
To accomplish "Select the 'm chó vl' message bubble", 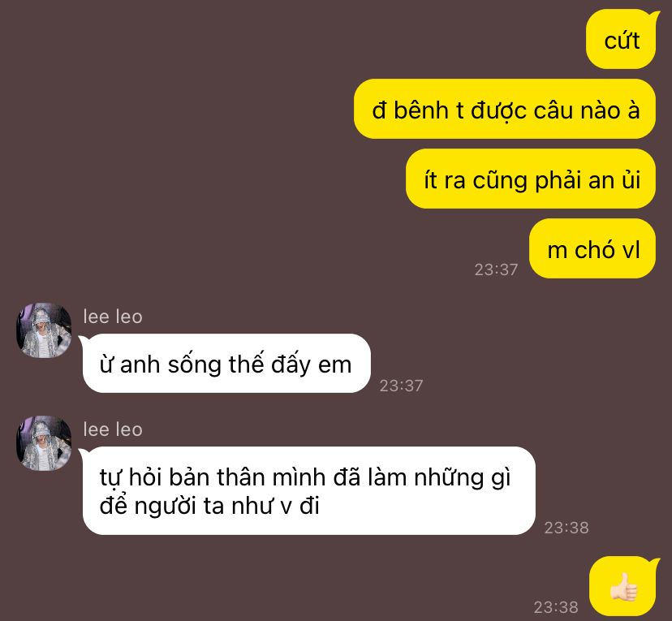I will coord(592,248).
